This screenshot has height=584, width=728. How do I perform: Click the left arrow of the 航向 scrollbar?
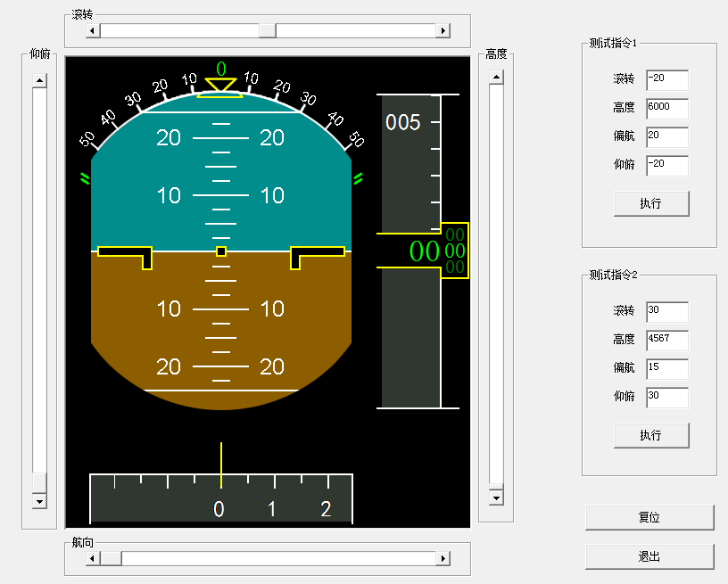93,558
